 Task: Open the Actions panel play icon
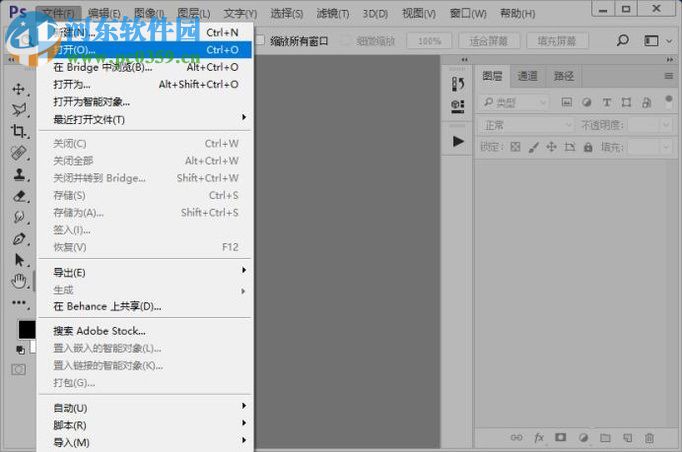click(458, 141)
